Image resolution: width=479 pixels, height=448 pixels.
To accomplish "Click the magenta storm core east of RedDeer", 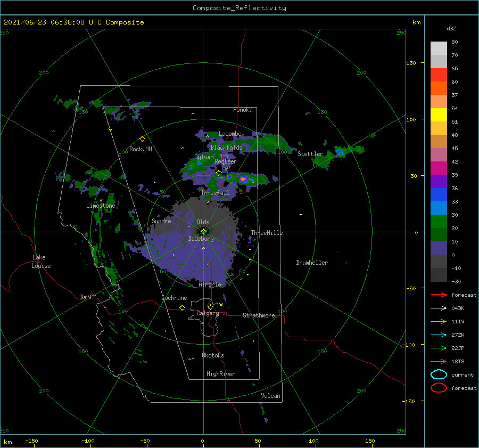I will point(243,179).
